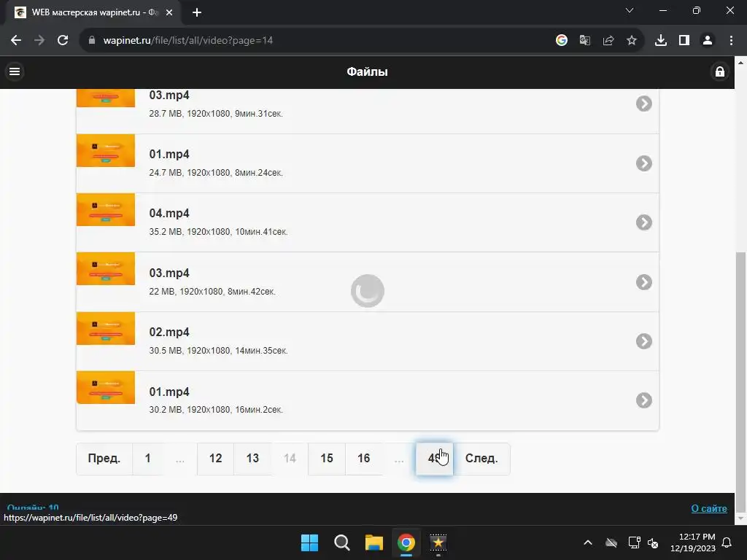Open the starred app icon in taskbar
The width and height of the screenshot is (747, 560).
point(438,542)
